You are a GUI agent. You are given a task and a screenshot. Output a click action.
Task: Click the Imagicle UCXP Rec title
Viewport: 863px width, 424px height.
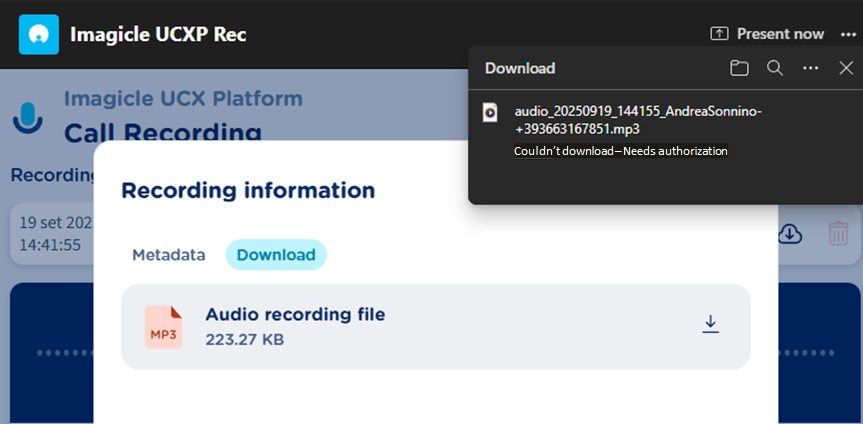(158, 34)
